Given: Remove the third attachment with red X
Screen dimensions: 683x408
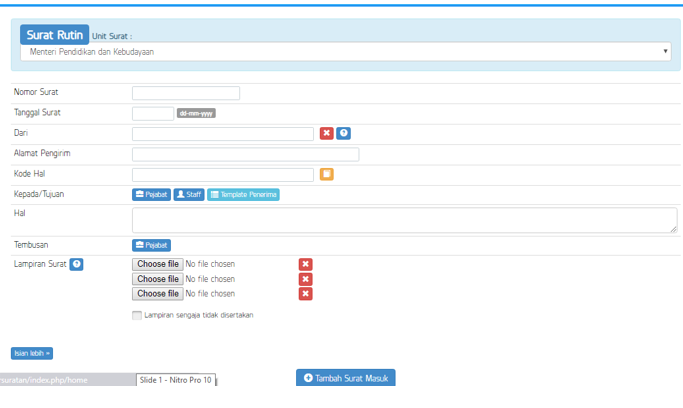Looking at the screenshot, I should (306, 294).
